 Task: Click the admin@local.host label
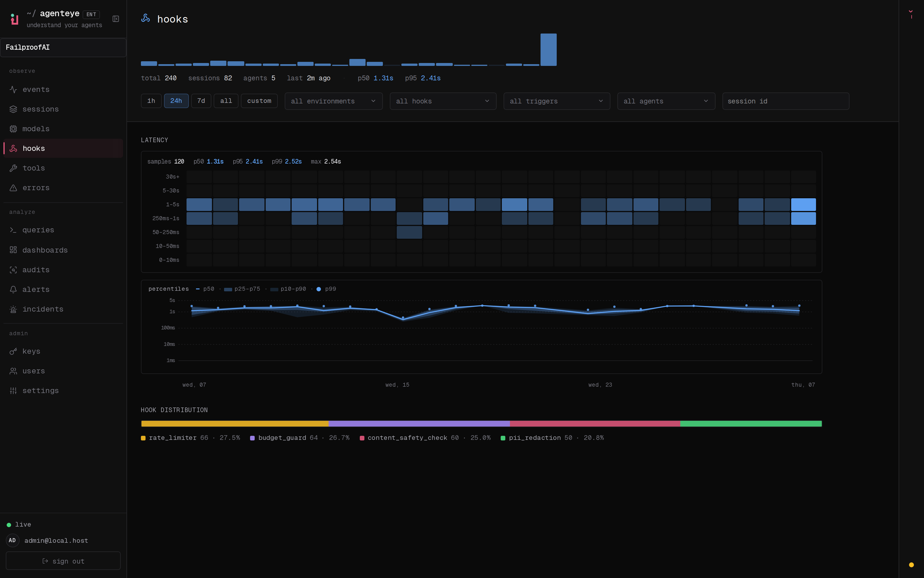[x=56, y=540]
